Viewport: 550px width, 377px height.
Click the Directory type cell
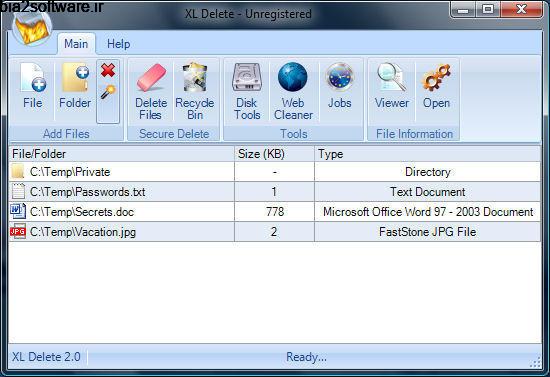click(x=428, y=171)
